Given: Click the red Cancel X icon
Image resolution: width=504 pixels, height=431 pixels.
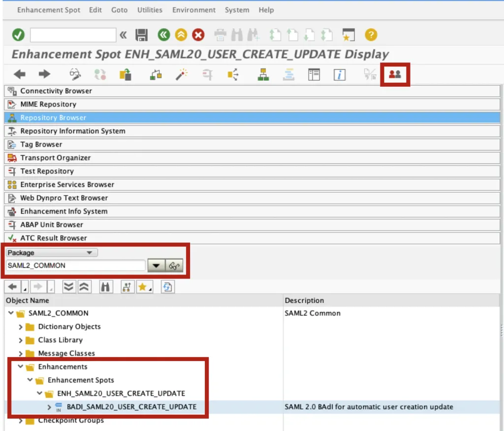Looking at the screenshot, I should 198,35.
